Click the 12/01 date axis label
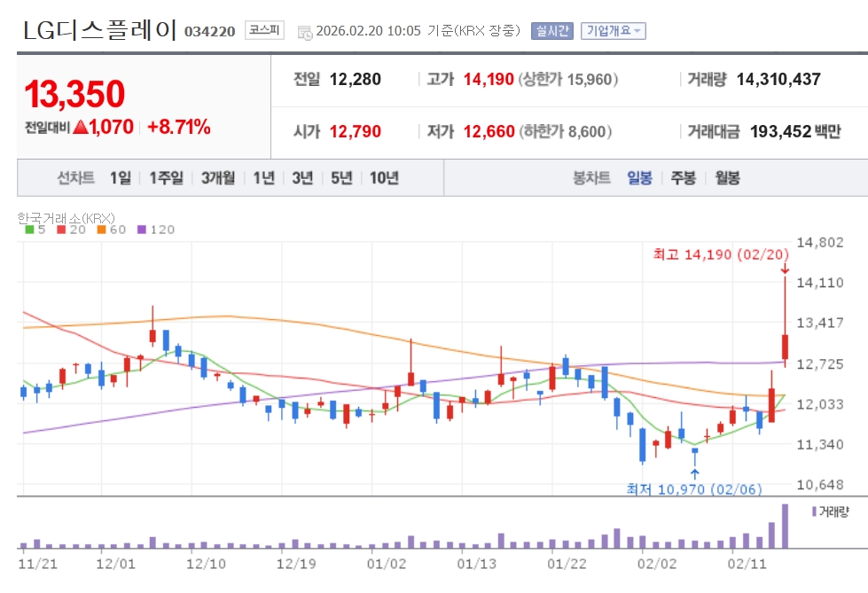 coord(115,564)
